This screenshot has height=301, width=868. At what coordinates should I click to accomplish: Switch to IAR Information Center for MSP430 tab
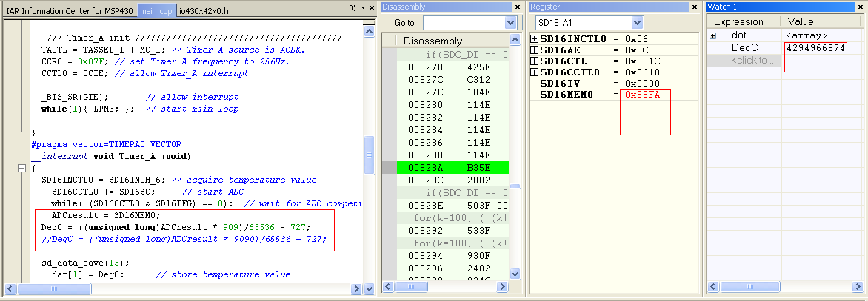click(x=70, y=10)
